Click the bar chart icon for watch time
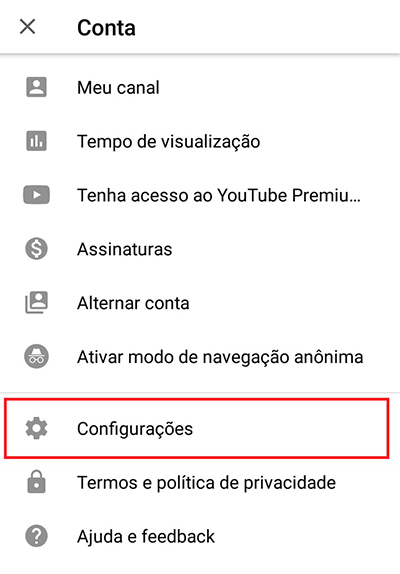The image size is (400, 574). click(36, 141)
